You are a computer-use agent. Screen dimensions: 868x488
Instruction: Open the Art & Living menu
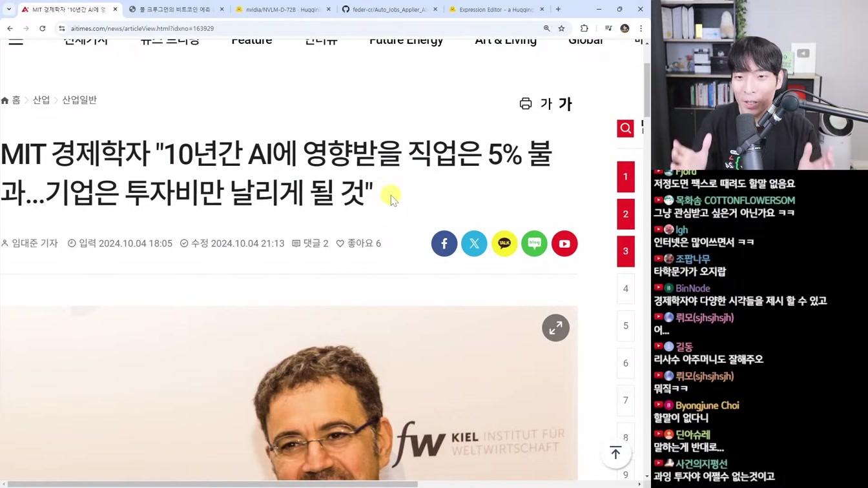click(506, 41)
